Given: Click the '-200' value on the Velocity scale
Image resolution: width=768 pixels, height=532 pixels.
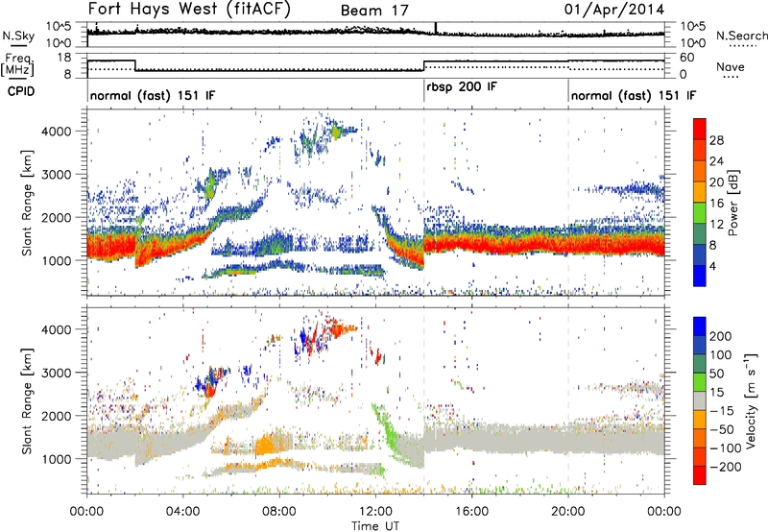Looking at the screenshot, I should 725,467.
